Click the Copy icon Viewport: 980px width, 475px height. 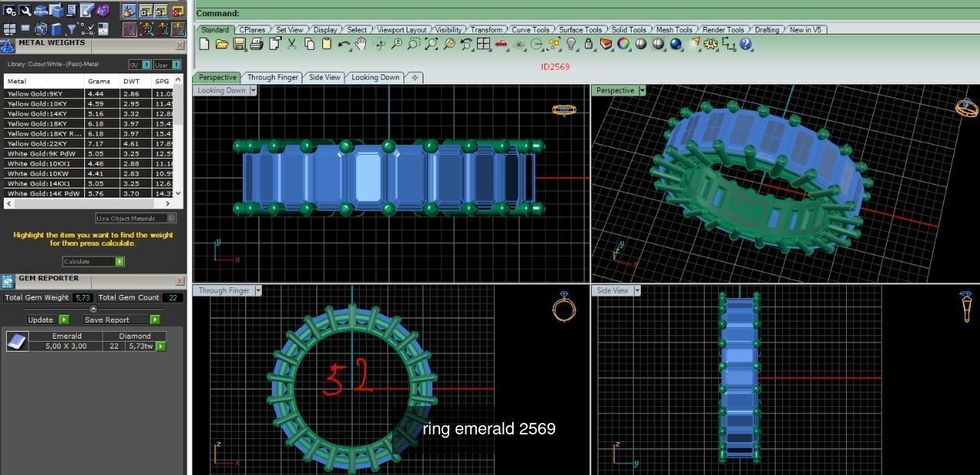309,44
